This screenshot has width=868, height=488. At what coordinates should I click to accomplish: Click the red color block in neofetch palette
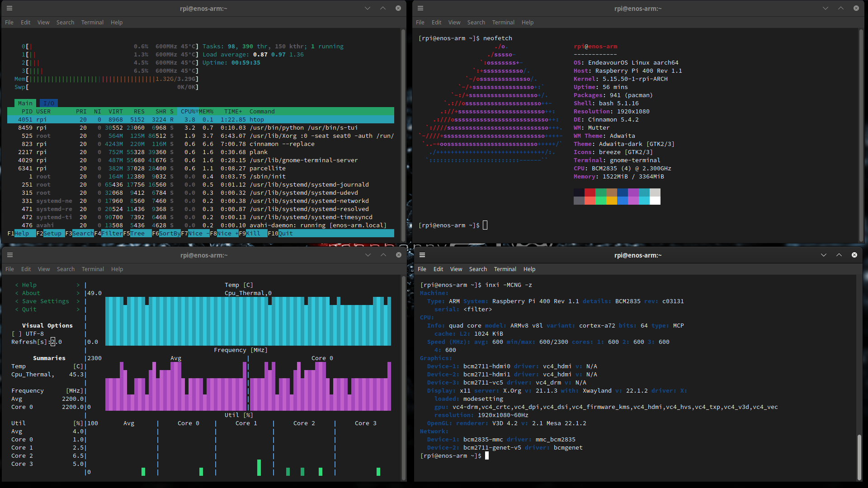coord(590,192)
